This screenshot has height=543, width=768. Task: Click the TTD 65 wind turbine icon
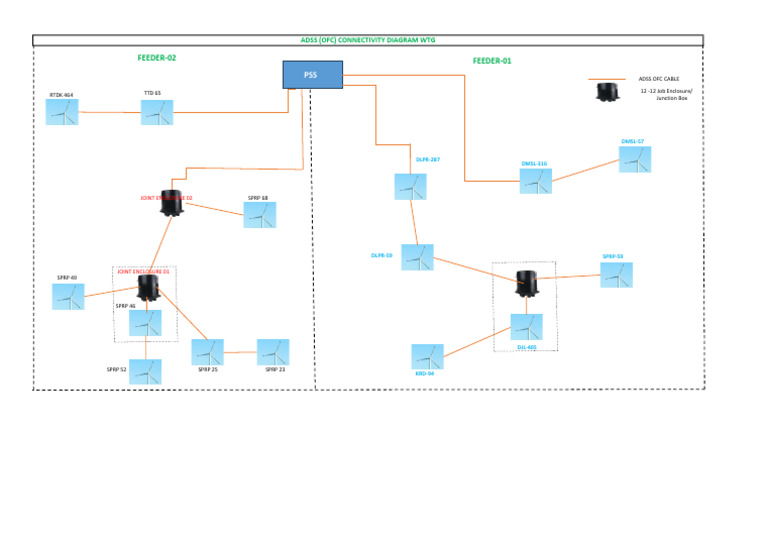[x=157, y=113]
